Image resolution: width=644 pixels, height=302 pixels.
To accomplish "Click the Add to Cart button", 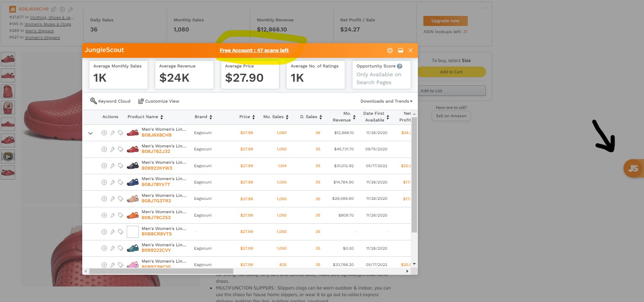I will point(451,72).
